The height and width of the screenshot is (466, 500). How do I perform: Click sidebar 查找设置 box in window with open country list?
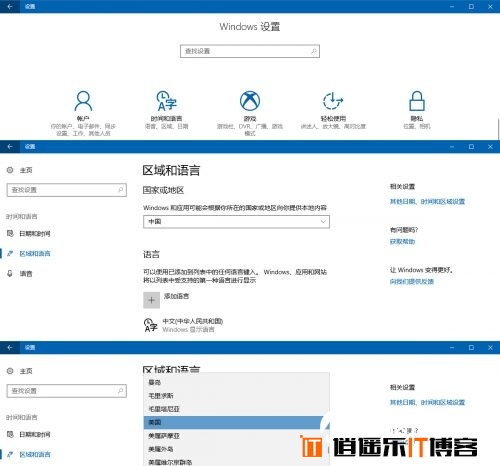pos(67,391)
